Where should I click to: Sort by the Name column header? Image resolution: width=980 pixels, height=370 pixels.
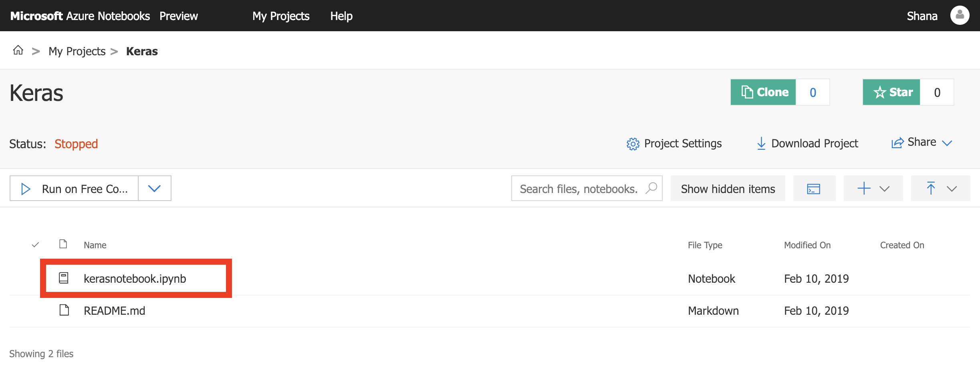[x=95, y=245]
